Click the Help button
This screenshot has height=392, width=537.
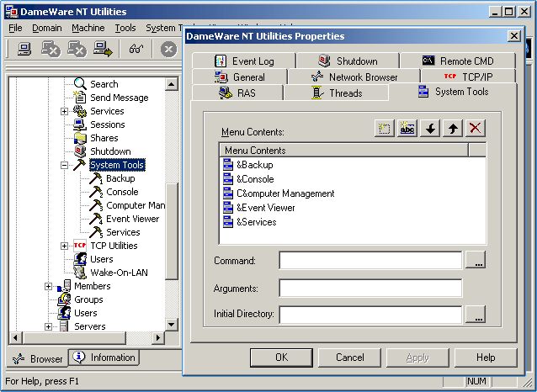tap(486, 358)
